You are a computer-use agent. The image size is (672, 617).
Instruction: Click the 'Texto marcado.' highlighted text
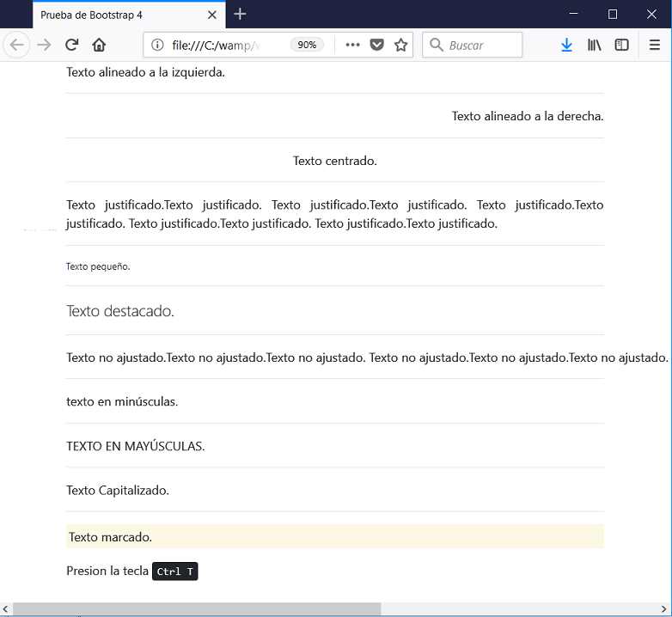[x=111, y=537]
